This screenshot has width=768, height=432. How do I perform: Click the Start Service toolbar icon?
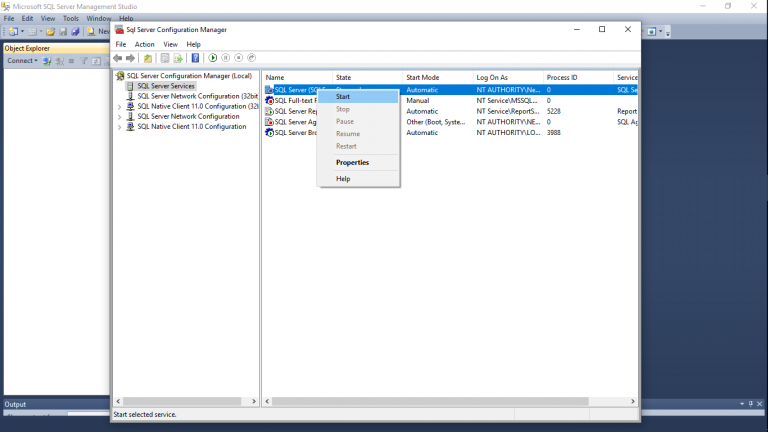(x=213, y=58)
